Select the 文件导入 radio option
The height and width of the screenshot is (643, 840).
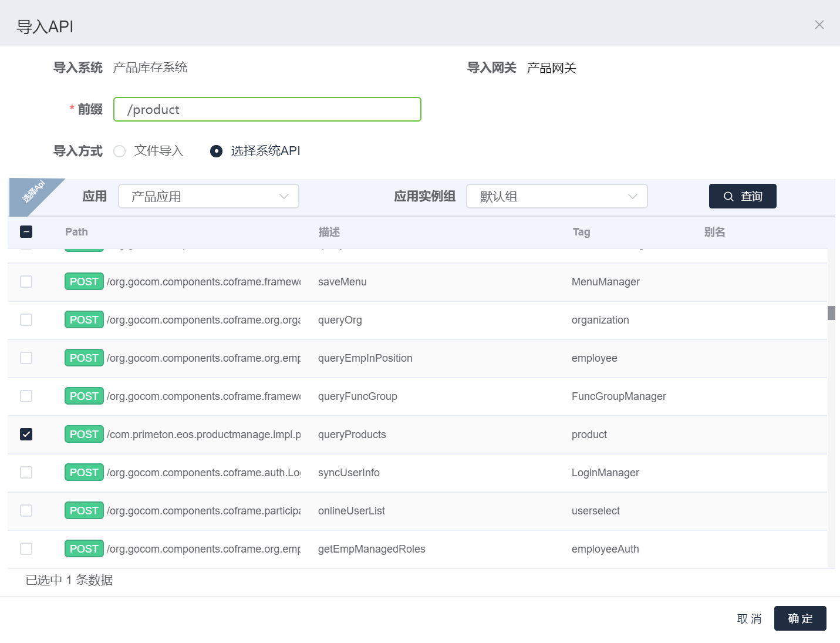pos(120,152)
